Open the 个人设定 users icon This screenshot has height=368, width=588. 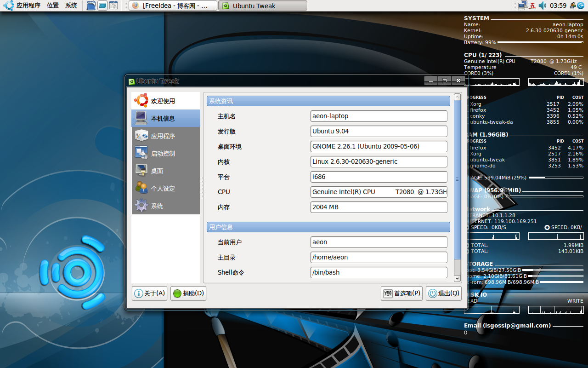click(x=141, y=188)
